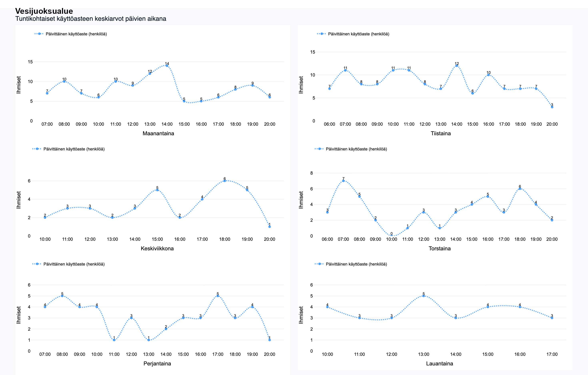Image resolution: width=588 pixels, height=375 pixels.
Task: Click Friday's 17:00 data point valued 5
Action: click(x=218, y=296)
